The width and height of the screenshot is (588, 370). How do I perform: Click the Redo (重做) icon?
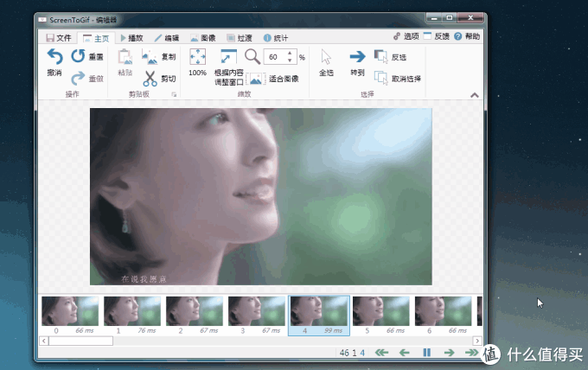pos(78,78)
